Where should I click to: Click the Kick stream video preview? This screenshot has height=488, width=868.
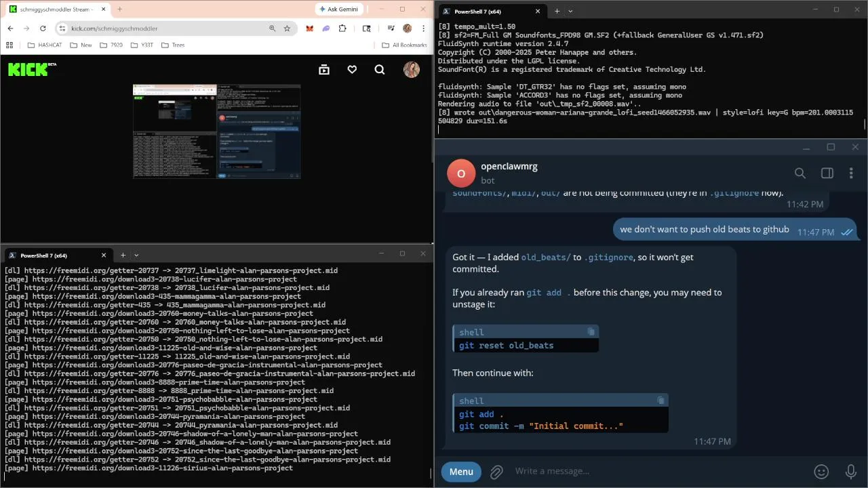click(216, 131)
